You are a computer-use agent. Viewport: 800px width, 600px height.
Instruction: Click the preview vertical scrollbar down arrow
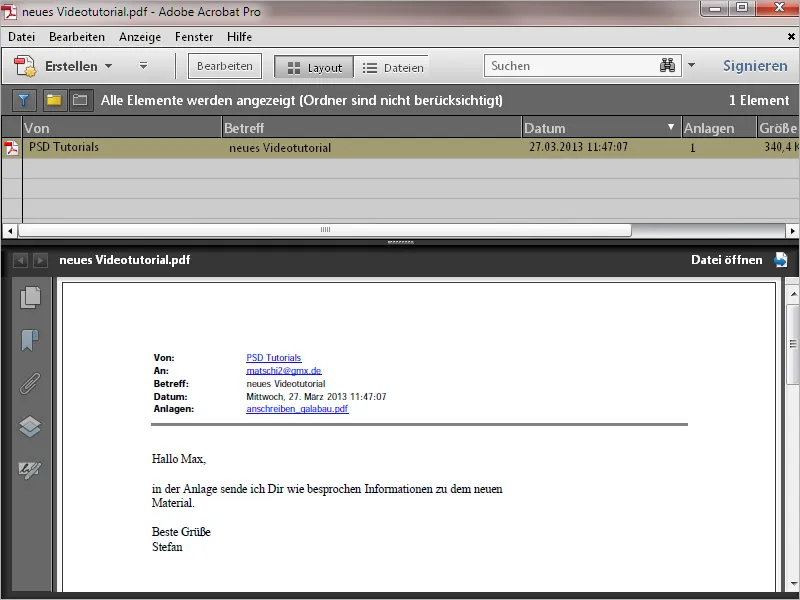click(793, 584)
